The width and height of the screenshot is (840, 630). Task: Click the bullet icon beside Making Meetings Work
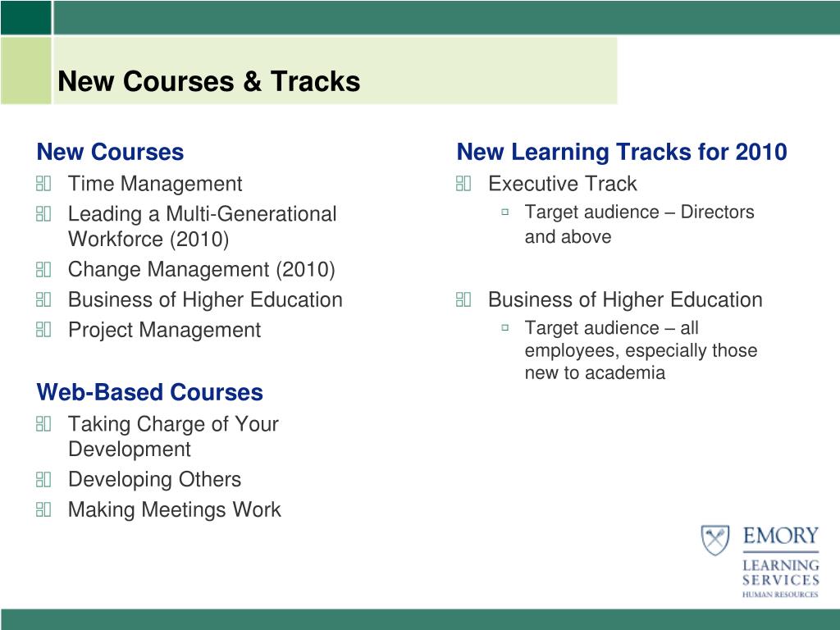(x=43, y=509)
